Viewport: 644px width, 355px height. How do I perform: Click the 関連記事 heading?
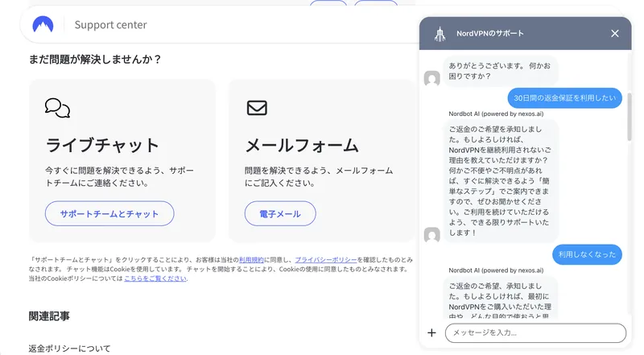pyautogui.click(x=49, y=316)
